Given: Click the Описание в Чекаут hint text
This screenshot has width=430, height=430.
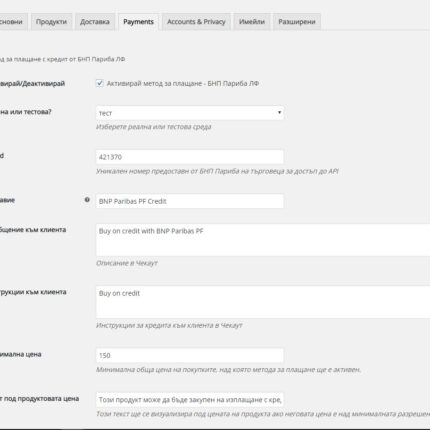Looking at the screenshot, I should pyautogui.click(x=127, y=263).
